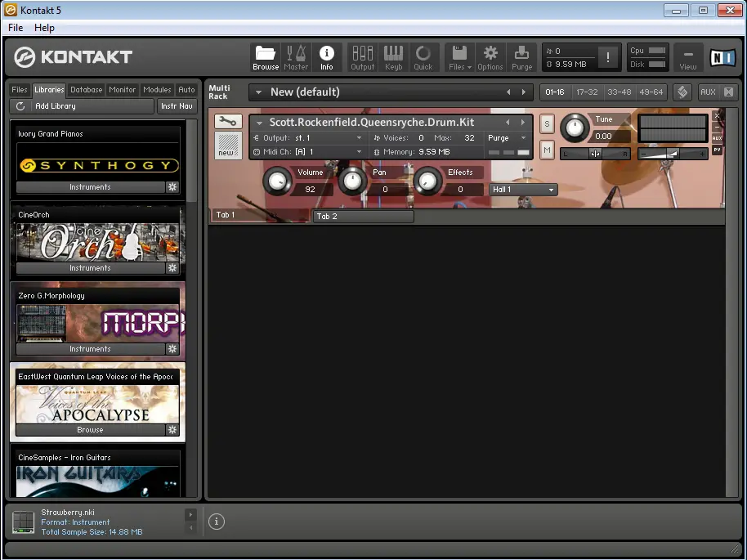Click the Strawberry.nki instrument icon
Image resolution: width=747 pixels, height=560 pixels.
[x=24, y=522]
